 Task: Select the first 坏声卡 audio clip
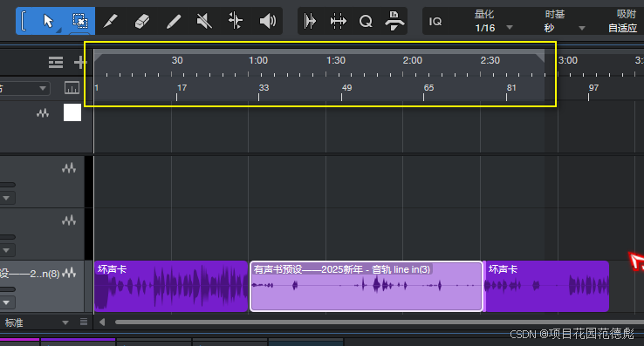pyautogui.click(x=171, y=286)
